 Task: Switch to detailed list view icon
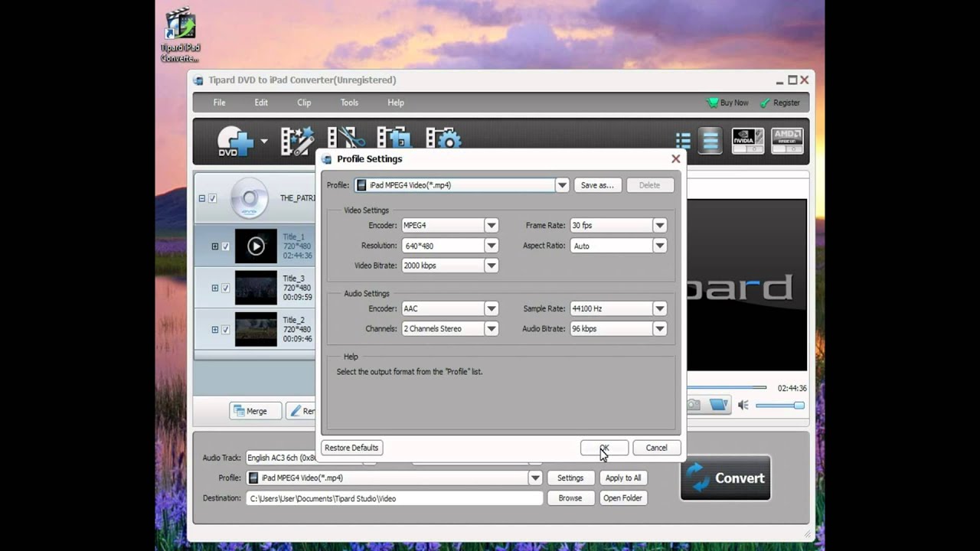click(x=683, y=141)
